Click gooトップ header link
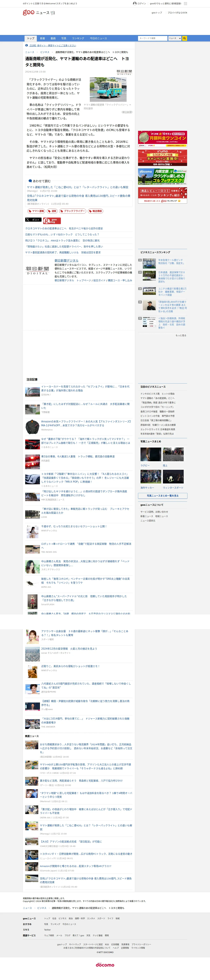Viewport: 210px width, 980px height. 157,13
